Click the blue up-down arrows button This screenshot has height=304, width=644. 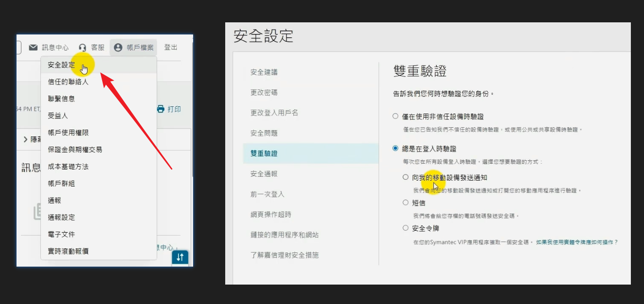click(x=180, y=257)
